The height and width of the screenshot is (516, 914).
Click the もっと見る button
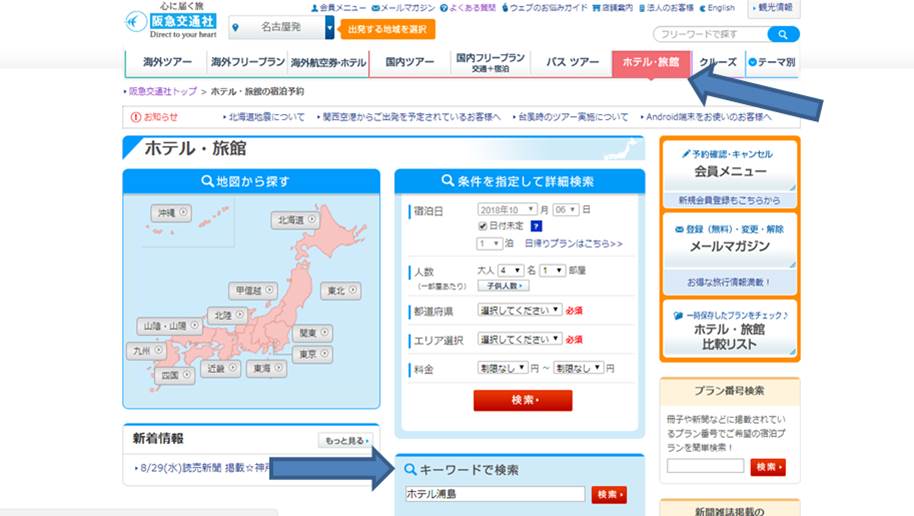point(346,441)
